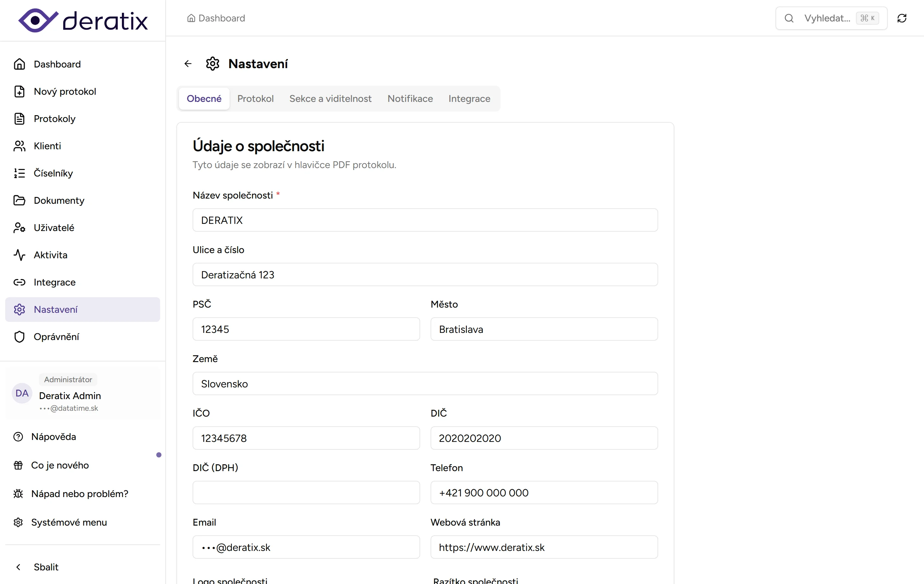Switch to the Protokol tab
Image resolution: width=924 pixels, height=584 pixels.
click(255, 99)
